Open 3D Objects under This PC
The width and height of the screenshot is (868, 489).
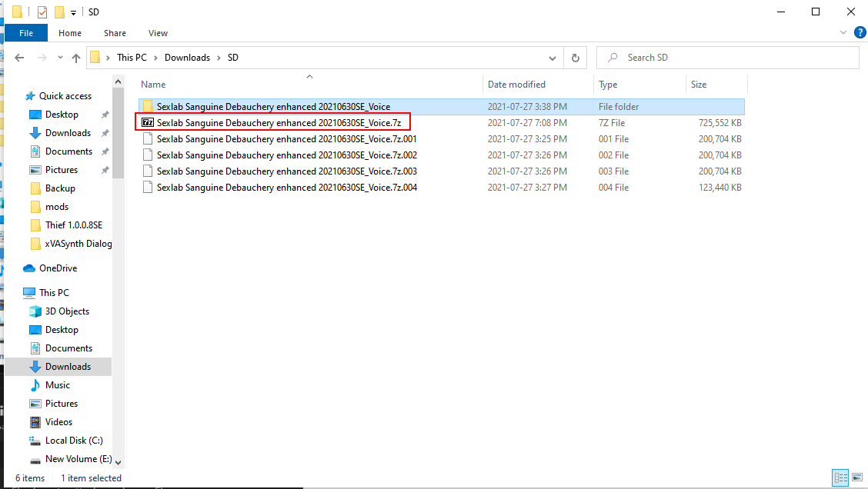67,311
